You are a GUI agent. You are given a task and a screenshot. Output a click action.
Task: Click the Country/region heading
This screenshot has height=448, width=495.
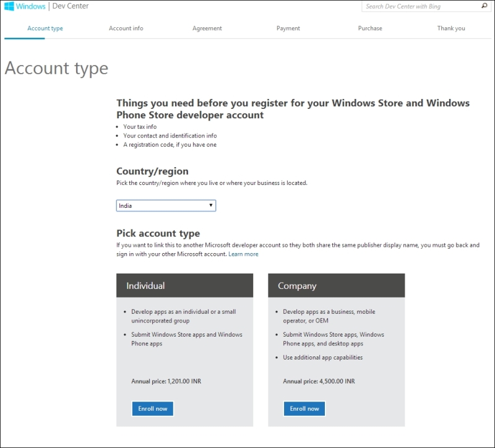tap(152, 171)
